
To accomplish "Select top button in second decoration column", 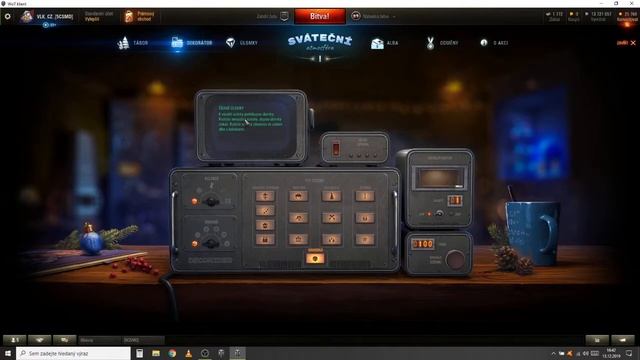I will click(x=298, y=196).
